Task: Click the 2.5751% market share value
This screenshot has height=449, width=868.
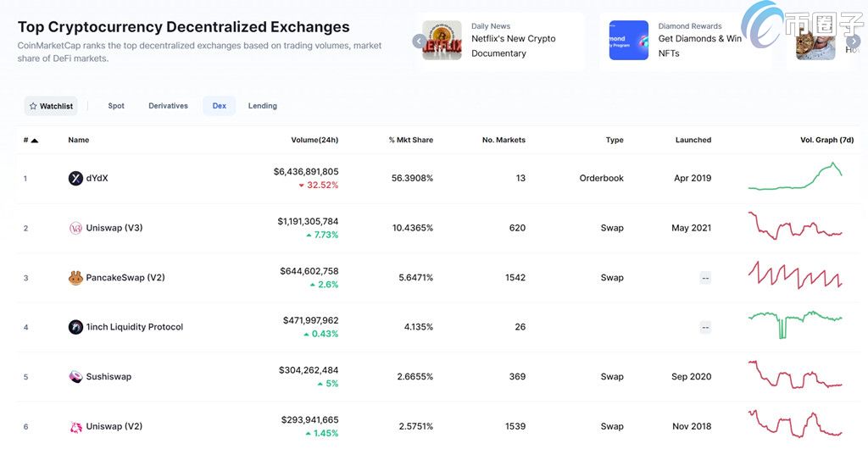Action: [x=415, y=426]
